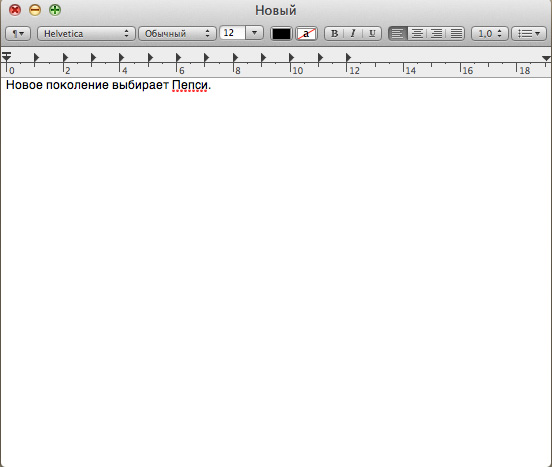This screenshot has width=552, height=467.
Task: Toggle bold formatting
Action: 334,34
